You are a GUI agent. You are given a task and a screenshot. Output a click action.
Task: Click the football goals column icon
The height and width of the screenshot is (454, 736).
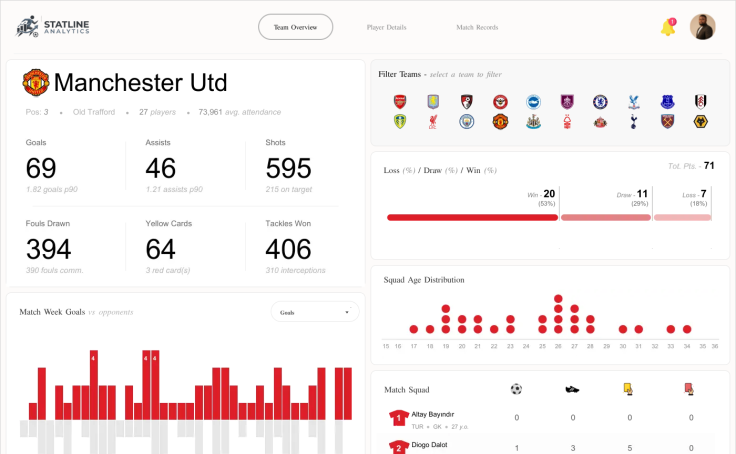(x=516, y=389)
